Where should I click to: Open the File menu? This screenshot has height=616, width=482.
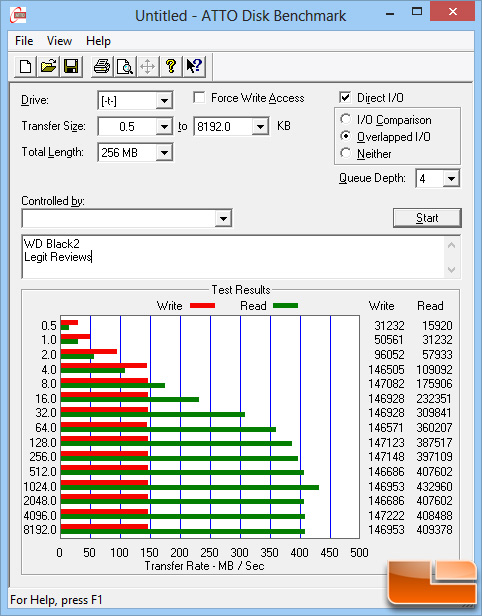pos(24,41)
